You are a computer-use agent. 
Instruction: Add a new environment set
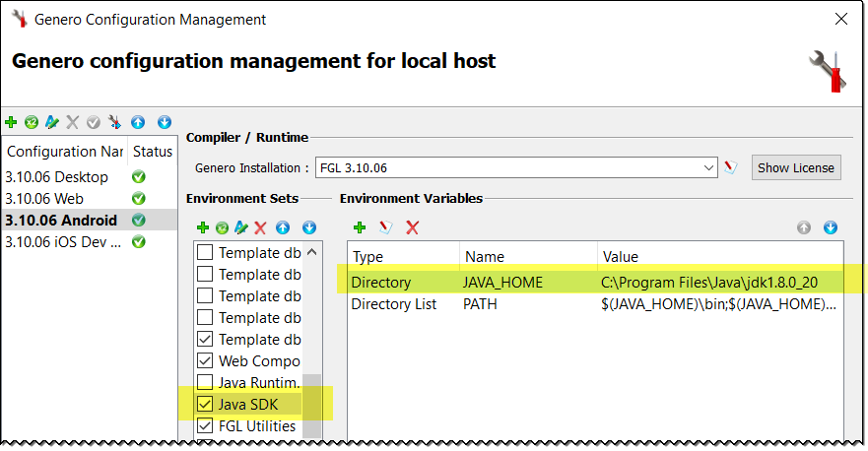tap(203, 227)
